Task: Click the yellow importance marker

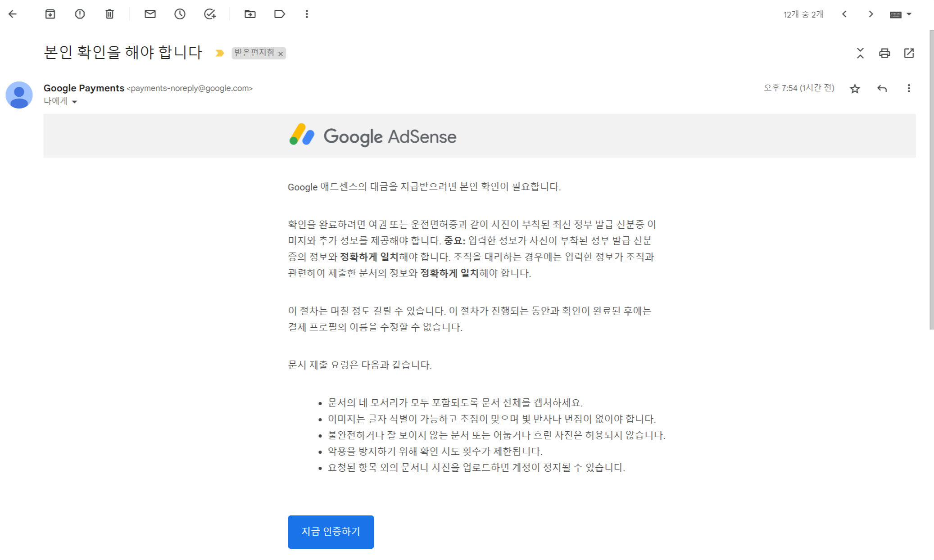Action: point(220,53)
